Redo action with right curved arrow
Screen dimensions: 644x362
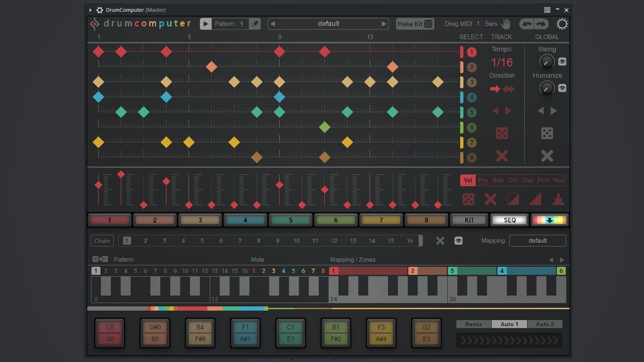coord(541,24)
